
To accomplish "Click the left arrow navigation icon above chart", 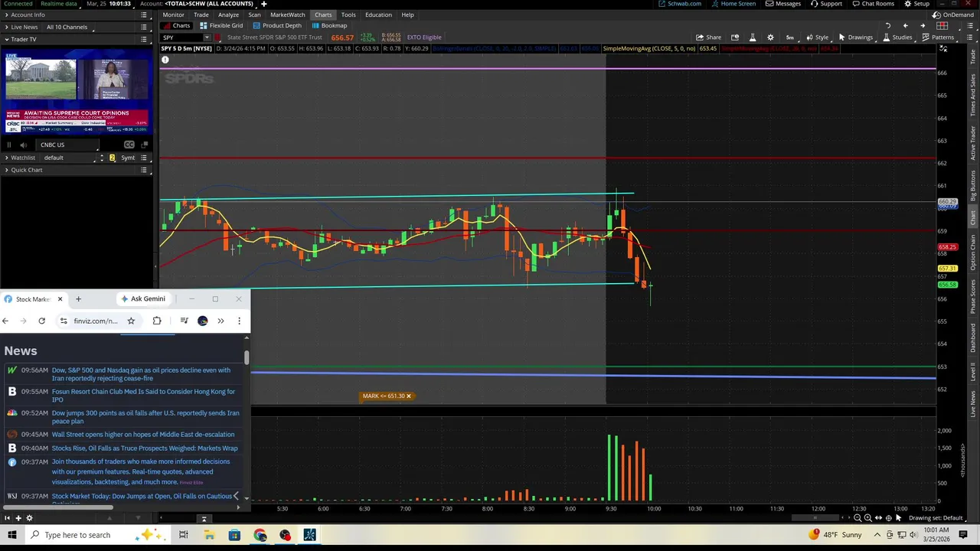I will click(906, 25).
